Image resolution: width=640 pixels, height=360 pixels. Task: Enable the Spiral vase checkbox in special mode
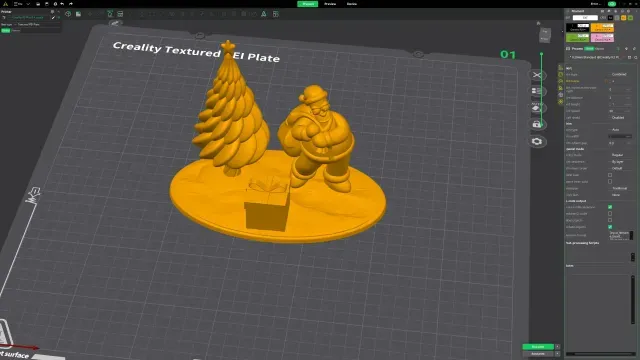click(610, 175)
